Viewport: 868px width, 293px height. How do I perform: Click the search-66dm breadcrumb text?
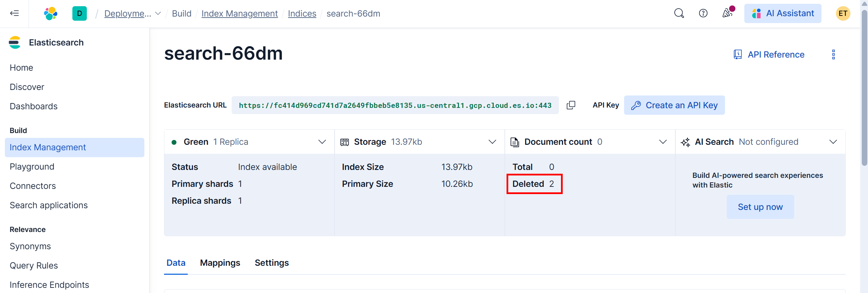tap(353, 13)
